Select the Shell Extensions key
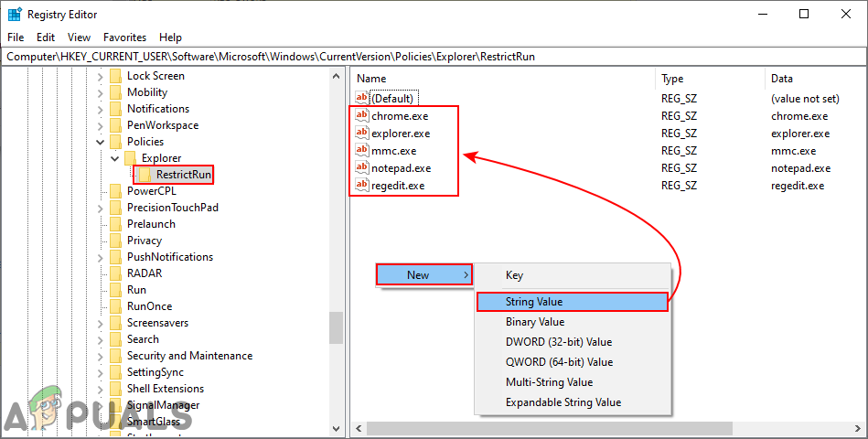This screenshot has height=439, width=868. point(166,389)
